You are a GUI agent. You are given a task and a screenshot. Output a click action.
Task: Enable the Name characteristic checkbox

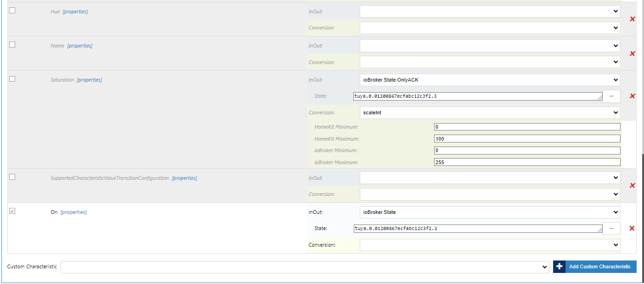[12, 45]
